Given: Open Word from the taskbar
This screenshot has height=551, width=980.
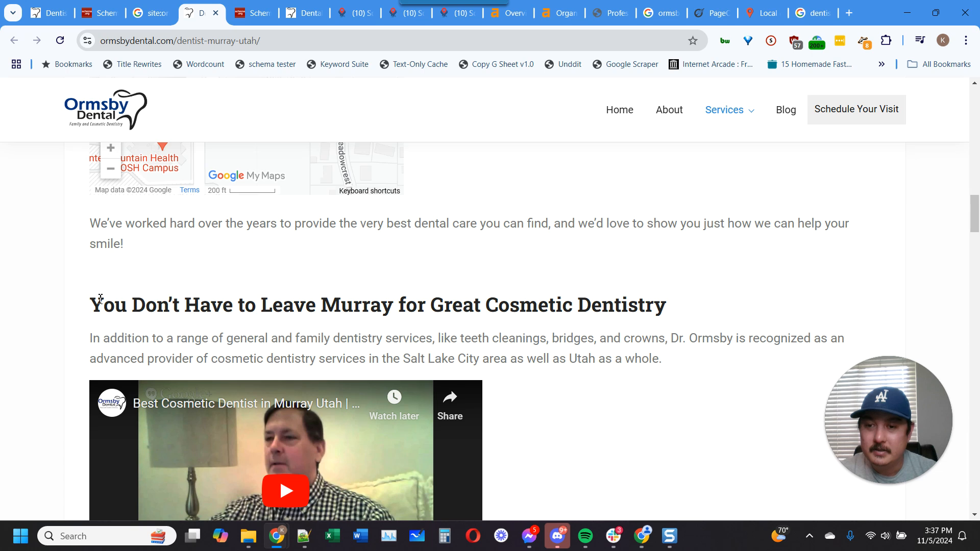Looking at the screenshot, I should pyautogui.click(x=360, y=536).
